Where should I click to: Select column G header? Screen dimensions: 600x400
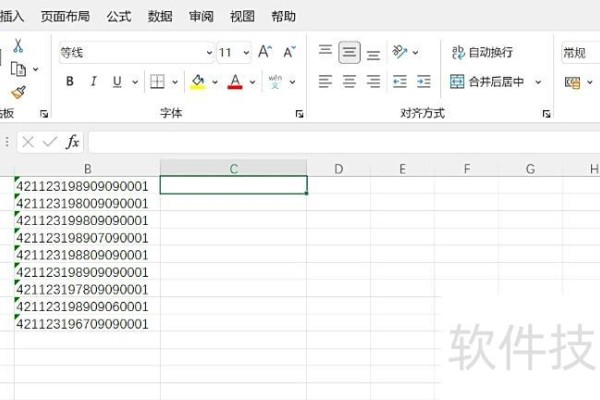(x=530, y=168)
